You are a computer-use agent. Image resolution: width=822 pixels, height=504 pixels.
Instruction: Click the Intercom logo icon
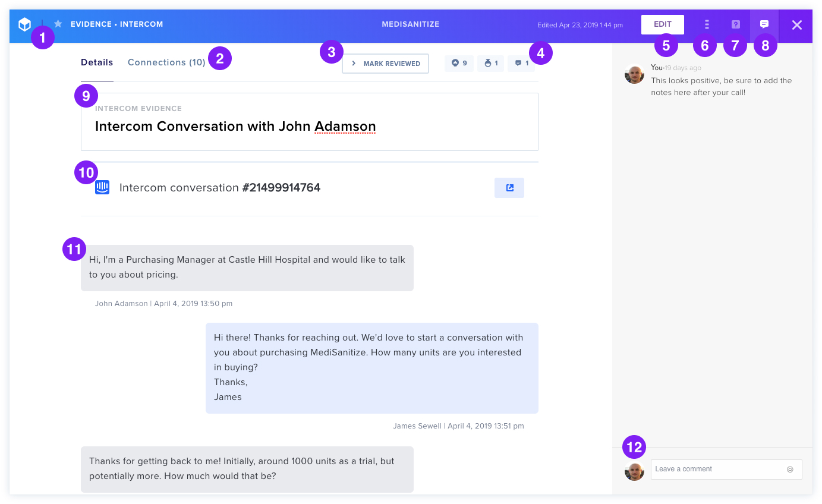click(102, 188)
